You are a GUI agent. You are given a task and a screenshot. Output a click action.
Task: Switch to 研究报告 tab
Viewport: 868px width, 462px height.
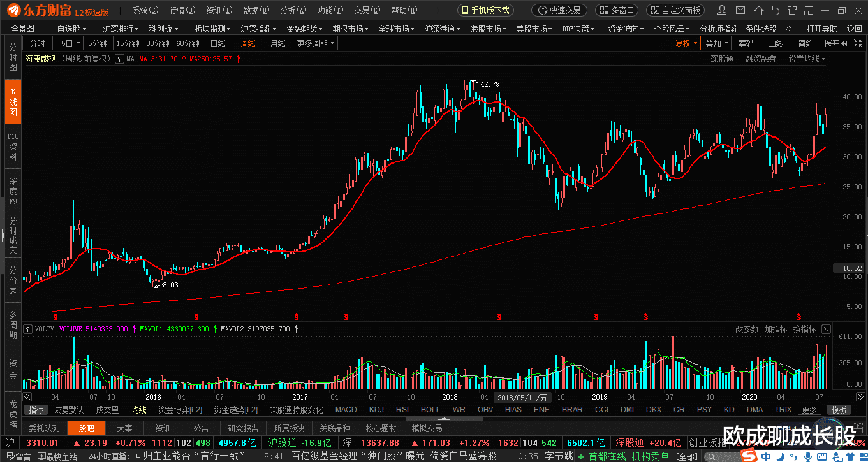pyautogui.click(x=243, y=428)
